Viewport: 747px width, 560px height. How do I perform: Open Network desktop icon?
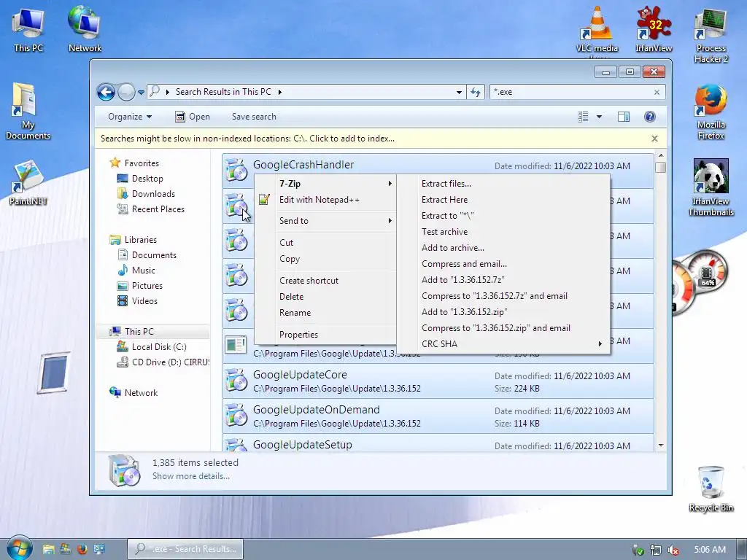click(x=85, y=29)
